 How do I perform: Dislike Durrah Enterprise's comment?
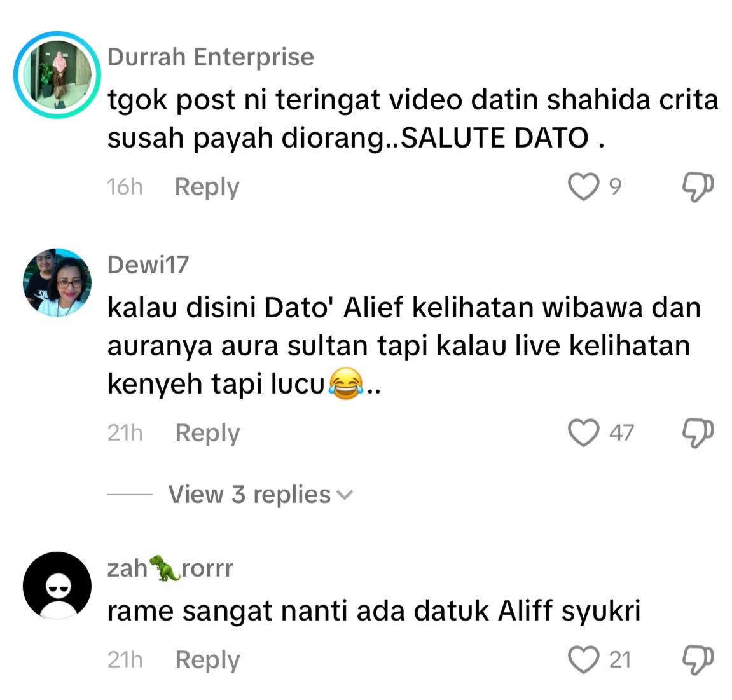(x=698, y=187)
